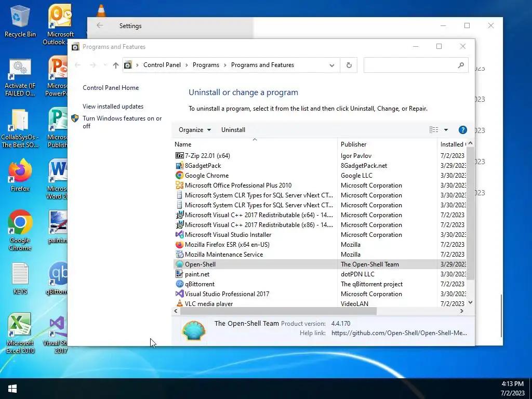This screenshot has width=532, height=399.
Task: Select the first Microsoft System CLR Types row
Action: pyautogui.click(x=321, y=195)
